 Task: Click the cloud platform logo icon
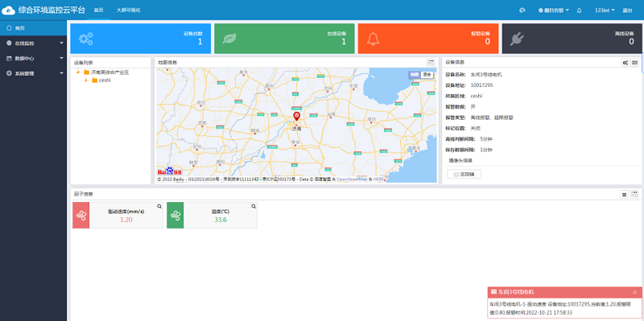pyautogui.click(x=8, y=10)
